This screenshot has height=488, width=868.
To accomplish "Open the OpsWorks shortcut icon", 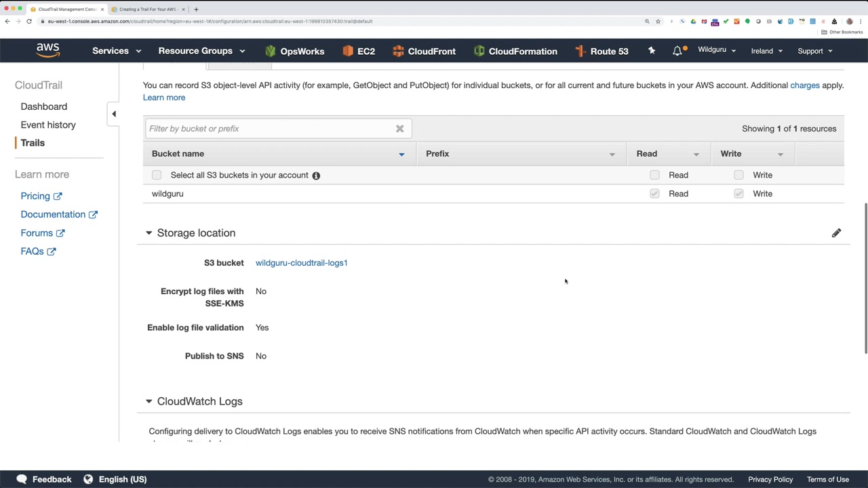I will coord(271,51).
